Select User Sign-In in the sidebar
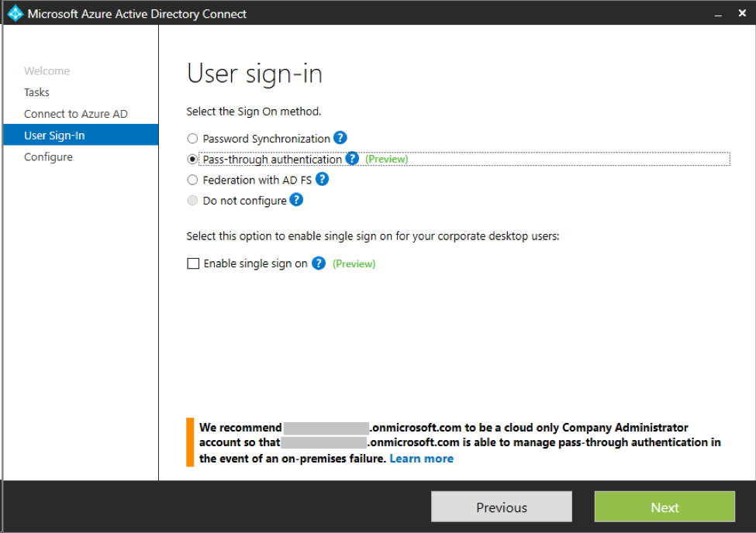This screenshot has height=533, width=756. [x=56, y=135]
